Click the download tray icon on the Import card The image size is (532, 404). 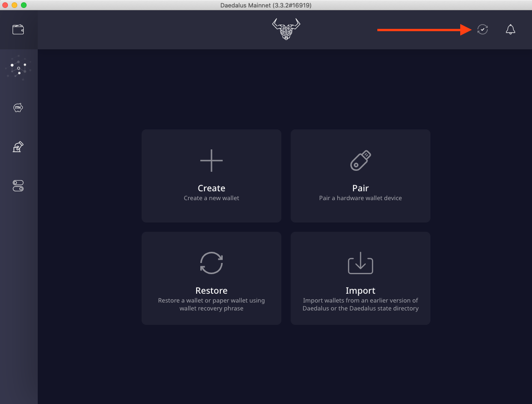click(x=360, y=263)
